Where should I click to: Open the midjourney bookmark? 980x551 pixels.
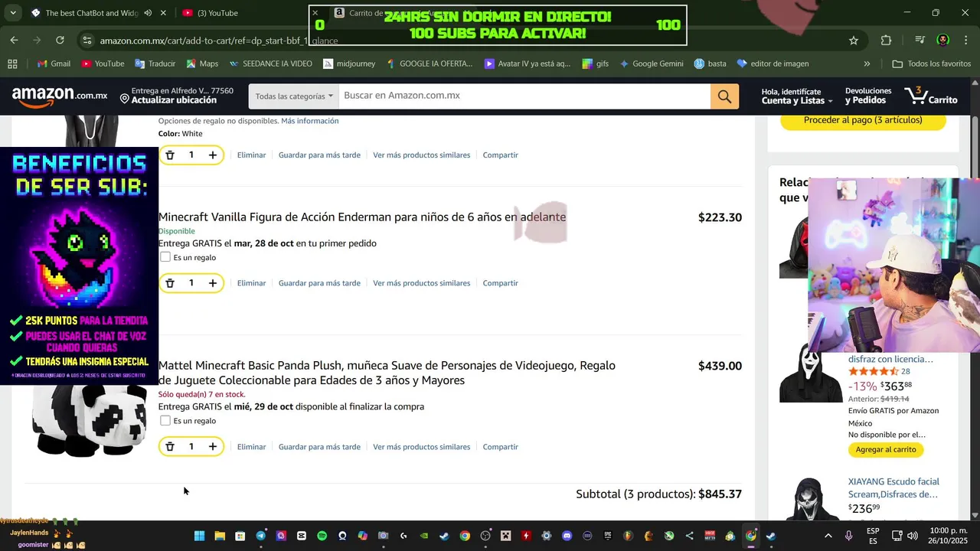point(349,64)
